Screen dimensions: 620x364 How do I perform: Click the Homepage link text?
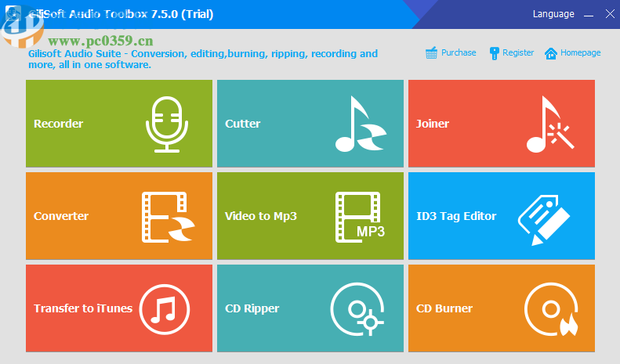click(x=581, y=52)
